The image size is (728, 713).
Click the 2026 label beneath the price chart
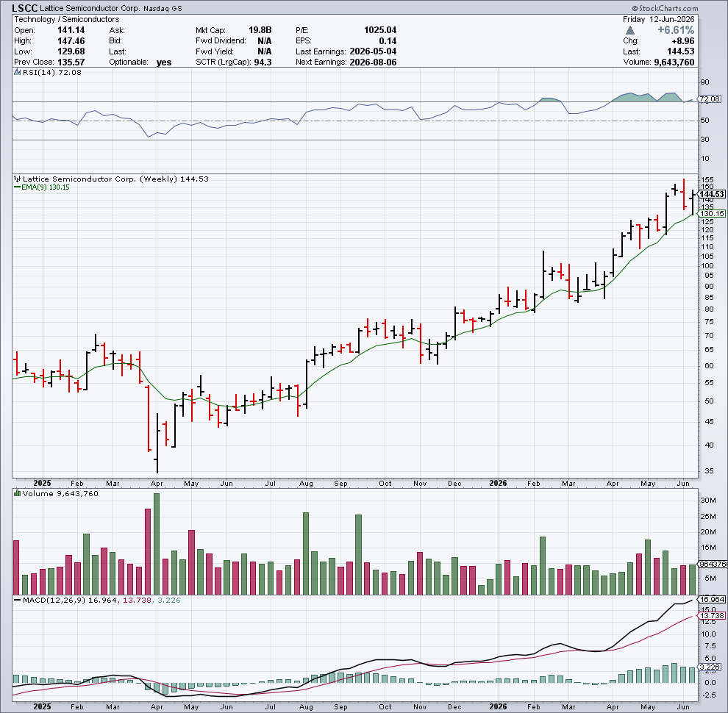498,483
